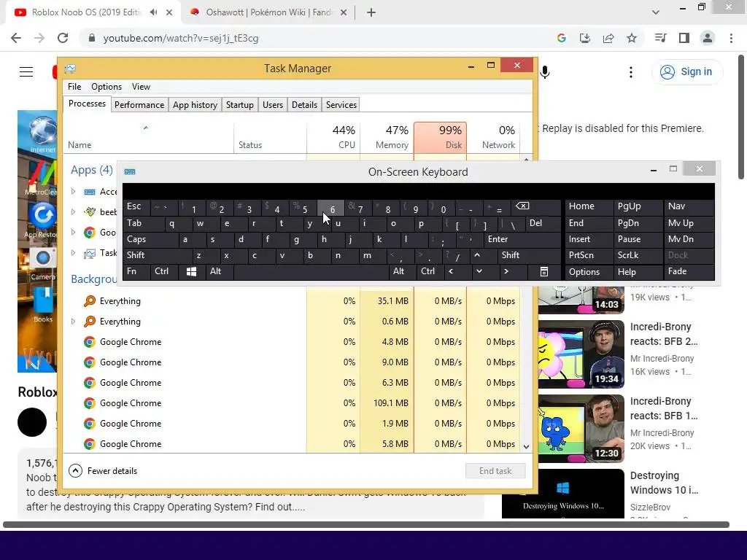Screen dimensions: 747x560
Task: Open YouTube settings three-dot icon
Action: [x=631, y=72]
